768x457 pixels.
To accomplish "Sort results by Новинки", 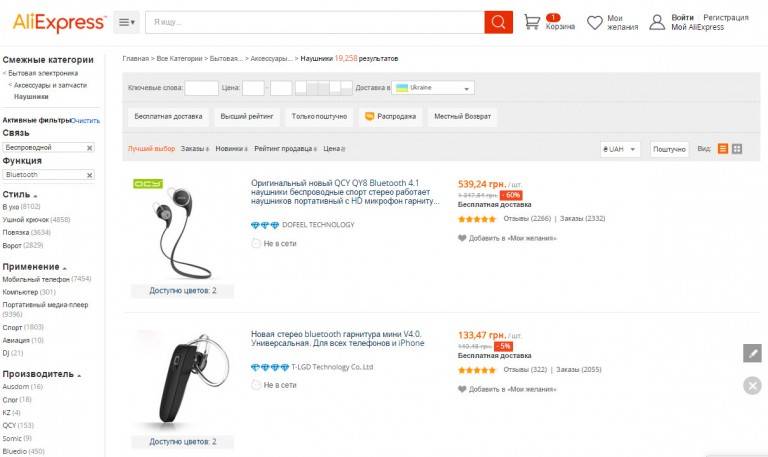I will pos(230,149).
